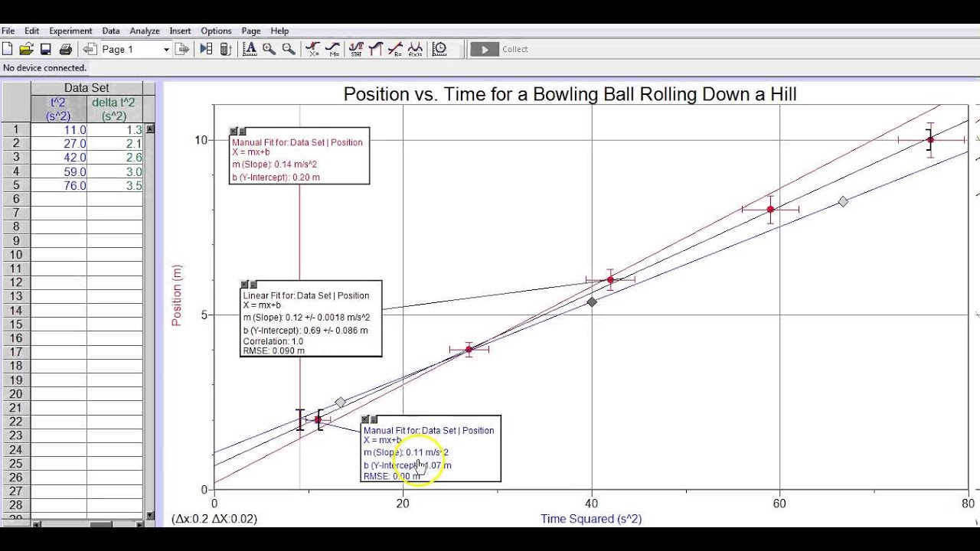Open the Help menu
Viewport: 980px width, 551px height.
[x=279, y=31]
